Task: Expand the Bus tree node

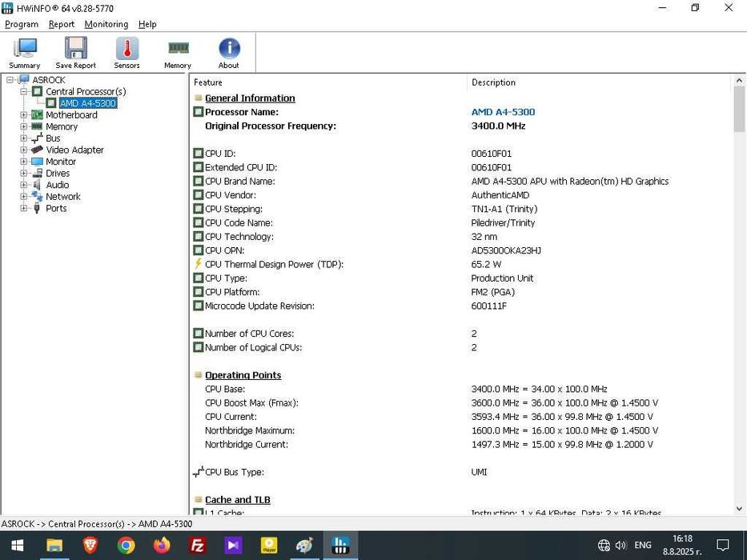Action: click(23, 138)
